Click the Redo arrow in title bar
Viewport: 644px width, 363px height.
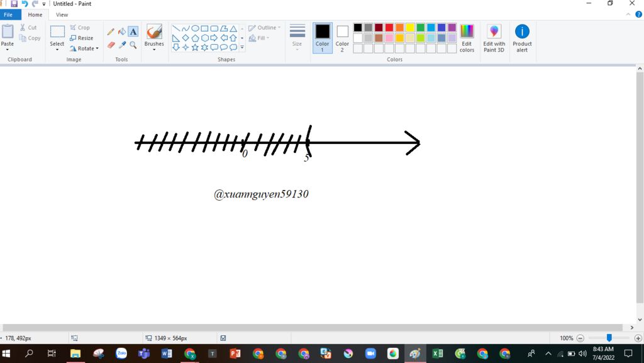click(35, 4)
